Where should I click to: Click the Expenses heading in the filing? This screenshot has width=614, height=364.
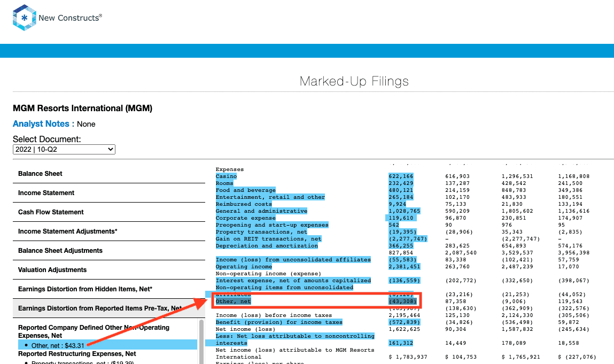tap(229, 169)
